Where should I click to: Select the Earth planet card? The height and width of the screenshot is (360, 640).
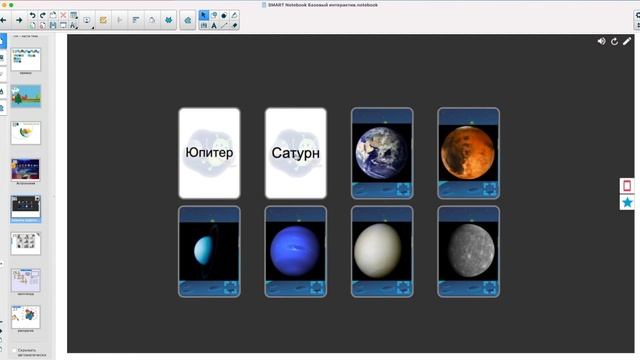coord(382,153)
